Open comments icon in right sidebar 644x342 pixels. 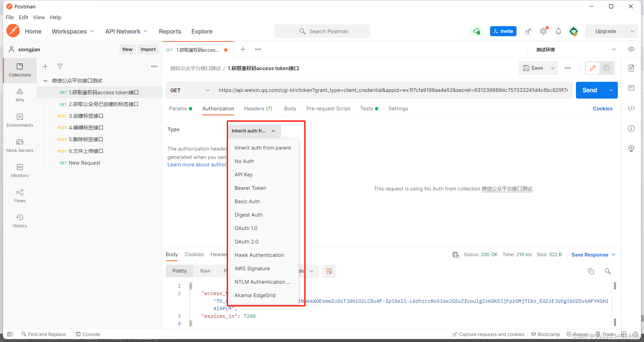(x=631, y=88)
